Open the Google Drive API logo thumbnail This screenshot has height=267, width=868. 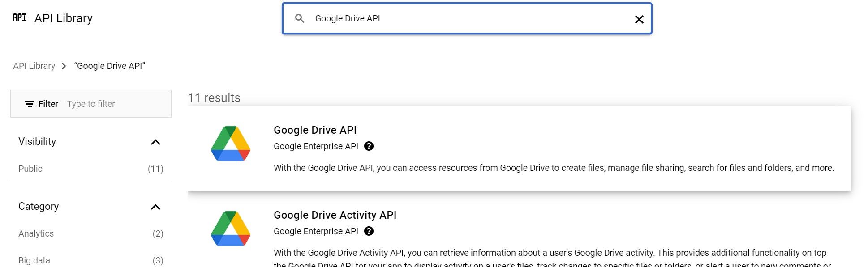(x=231, y=144)
